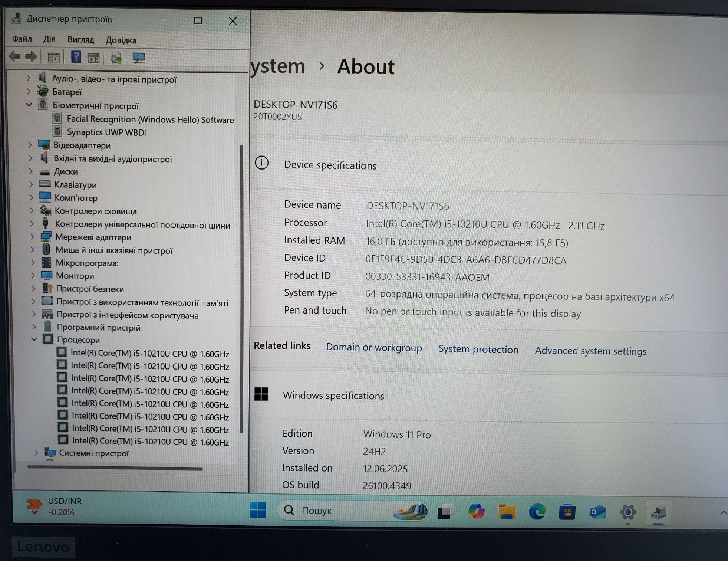Open Copilot from the taskbar
This screenshot has width=728, height=561.
tap(476, 511)
